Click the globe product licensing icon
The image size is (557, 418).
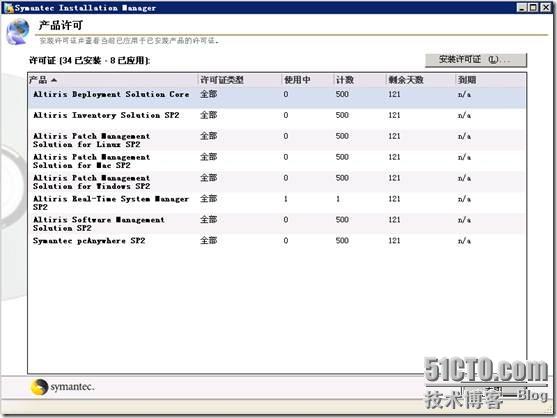coord(18,32)
